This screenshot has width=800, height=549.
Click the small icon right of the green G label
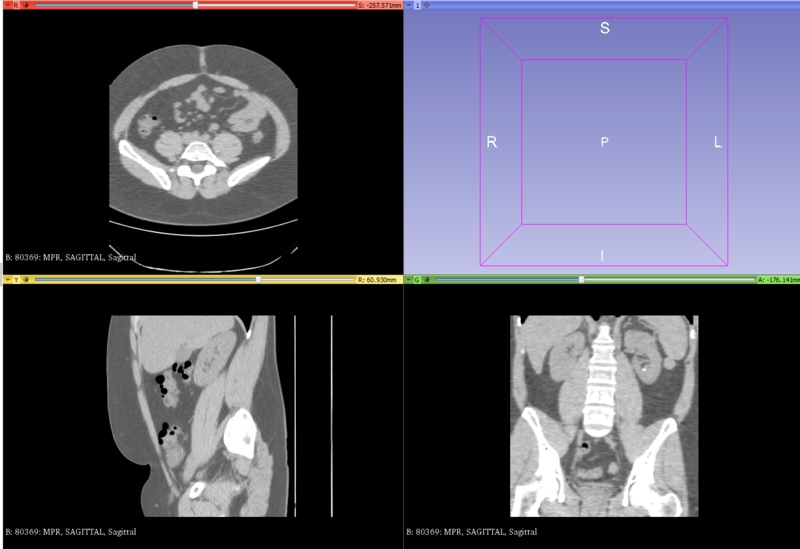(x=428, y=280)
